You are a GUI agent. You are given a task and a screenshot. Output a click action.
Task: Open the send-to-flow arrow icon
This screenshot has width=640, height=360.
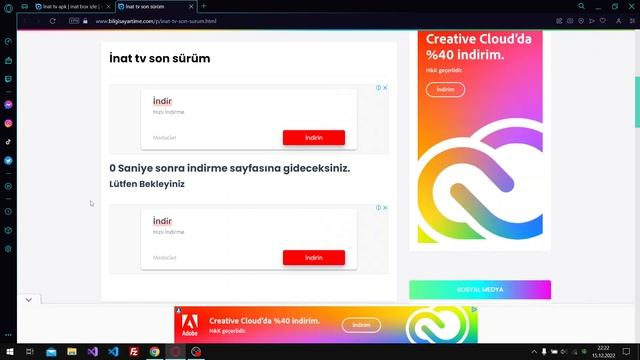click(592, 21)
